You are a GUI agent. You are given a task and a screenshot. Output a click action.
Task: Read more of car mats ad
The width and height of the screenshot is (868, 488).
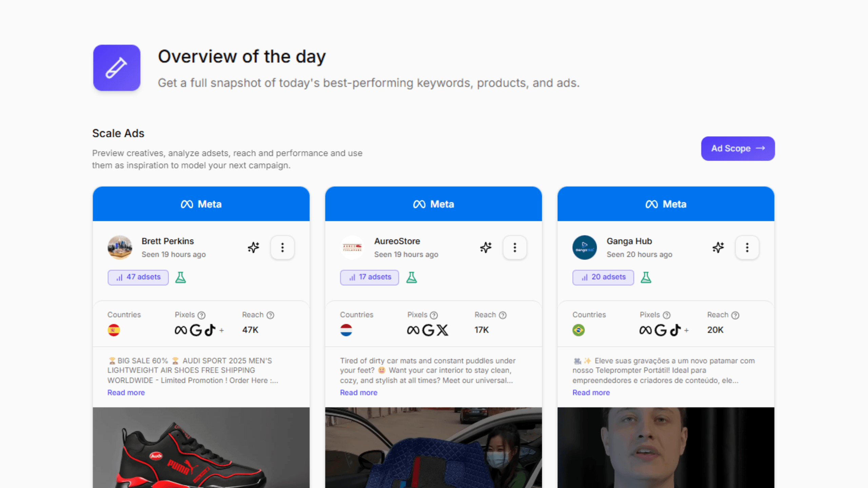[x=359, y=392]
